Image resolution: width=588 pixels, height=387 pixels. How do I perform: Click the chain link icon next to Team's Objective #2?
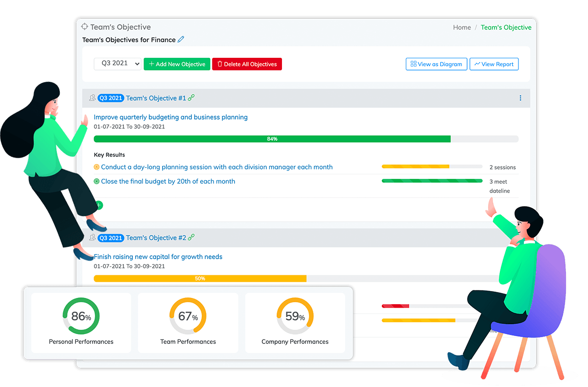pos(191,238)
